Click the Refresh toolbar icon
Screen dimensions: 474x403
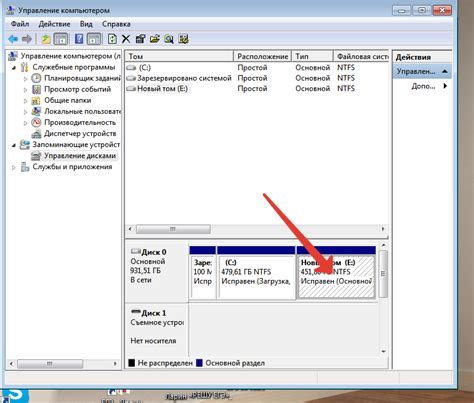pos(112,39)
